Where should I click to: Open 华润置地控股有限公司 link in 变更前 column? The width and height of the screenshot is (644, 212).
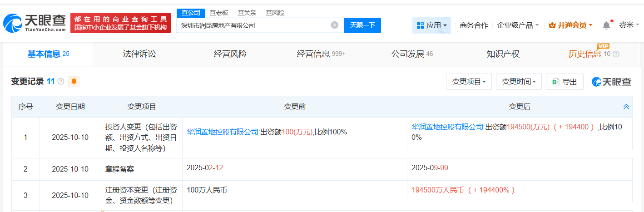click(223, 132)
